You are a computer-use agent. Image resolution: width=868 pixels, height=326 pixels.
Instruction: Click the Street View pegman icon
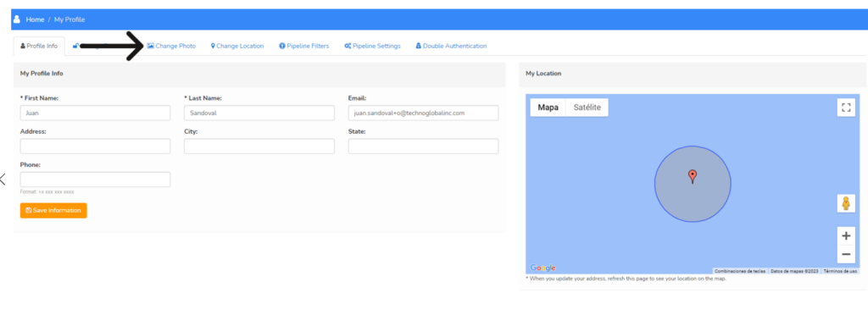point(846,203)
